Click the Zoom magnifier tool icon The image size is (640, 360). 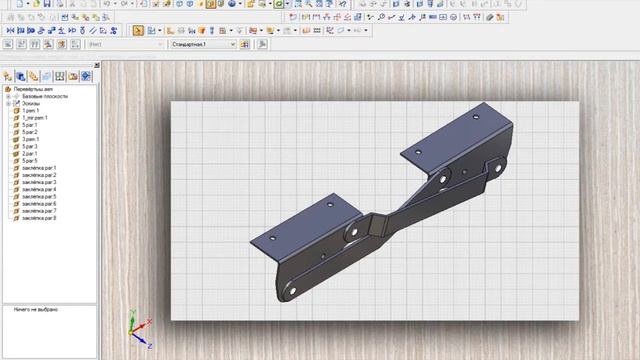[309, 4]
